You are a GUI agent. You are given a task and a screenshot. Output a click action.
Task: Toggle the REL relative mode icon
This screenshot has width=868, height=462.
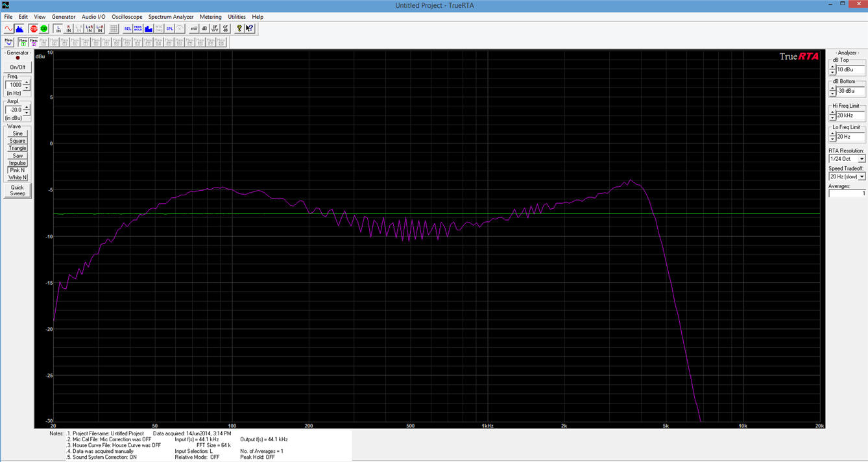click(128, 29)
